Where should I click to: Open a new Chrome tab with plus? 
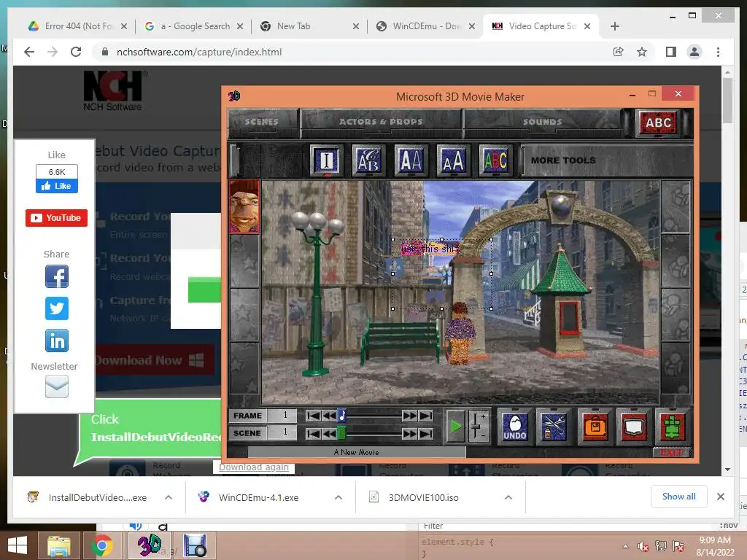(x=614, y=26)
